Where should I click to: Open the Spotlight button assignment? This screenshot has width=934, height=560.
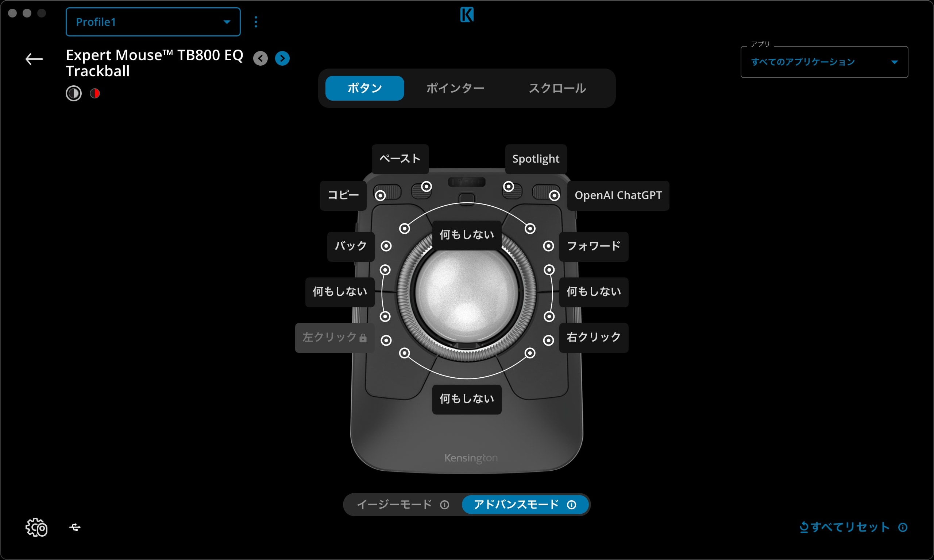pyautogui.click(x=536, y=159)
